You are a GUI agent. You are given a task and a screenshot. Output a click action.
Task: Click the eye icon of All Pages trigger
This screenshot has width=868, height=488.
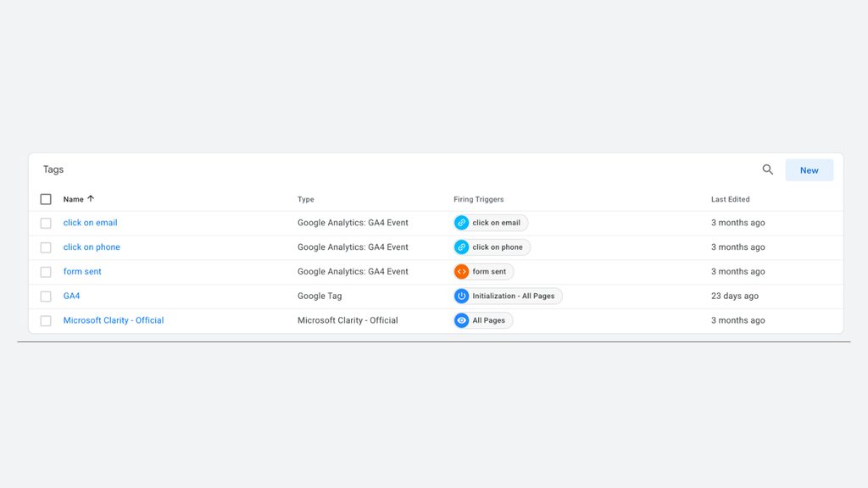(461, 320)
